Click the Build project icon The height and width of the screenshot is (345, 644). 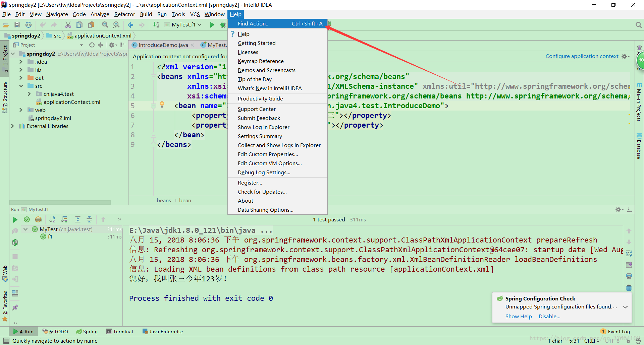pos(156,25)
